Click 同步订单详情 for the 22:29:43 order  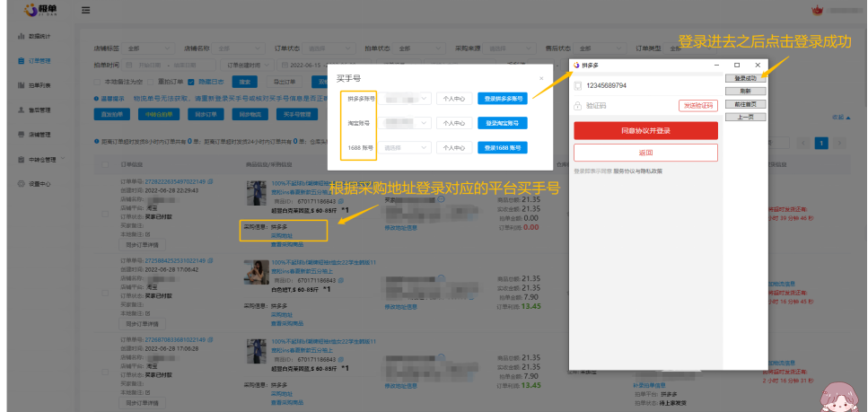[x=143, y=245]
